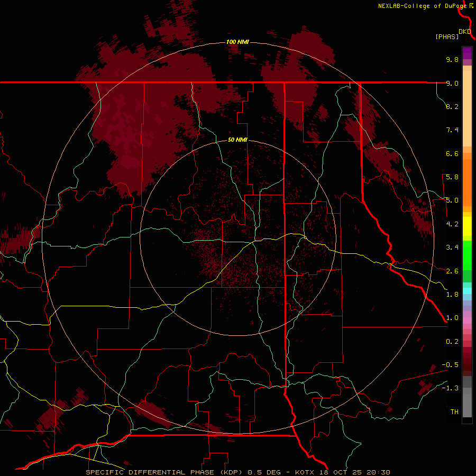476x476 pixels.
Task: Click the 2.6 scale label
Action: tap(452, 271)
